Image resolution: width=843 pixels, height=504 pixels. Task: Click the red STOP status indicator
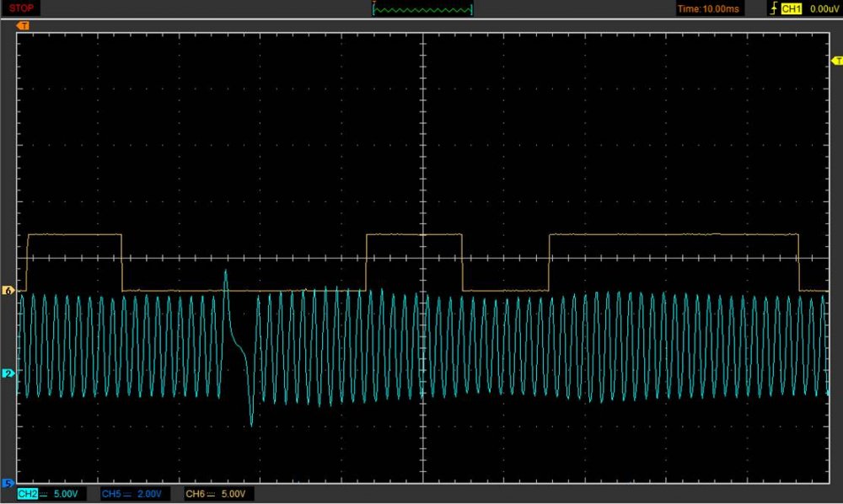[21, 8]
